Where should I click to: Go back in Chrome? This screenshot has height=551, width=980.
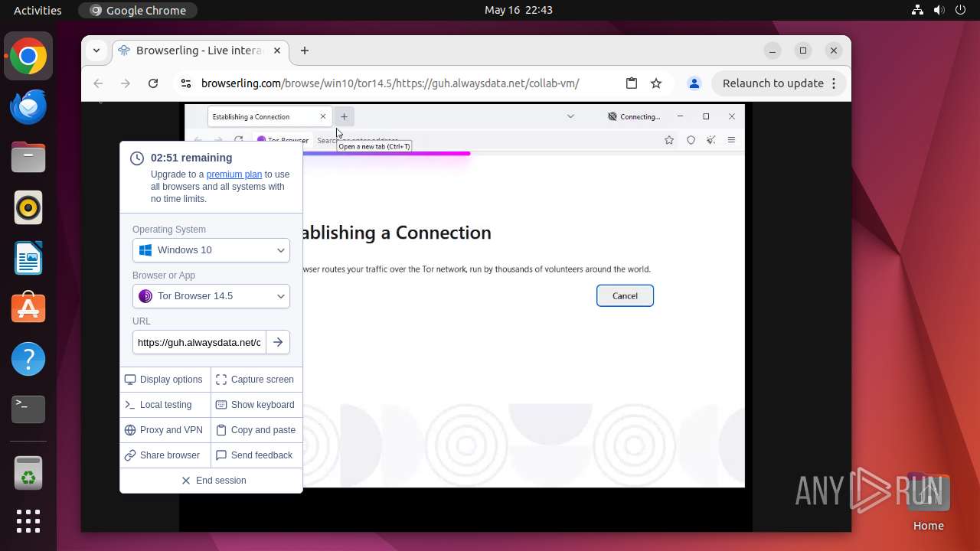pyautogui.click(x=98, y=83)
